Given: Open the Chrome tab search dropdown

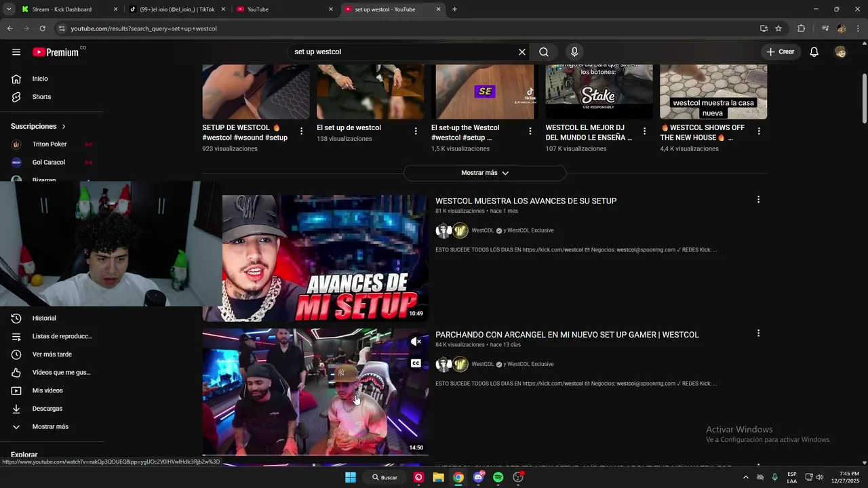Looking at the screenshot, I should [x=9, y=9].
